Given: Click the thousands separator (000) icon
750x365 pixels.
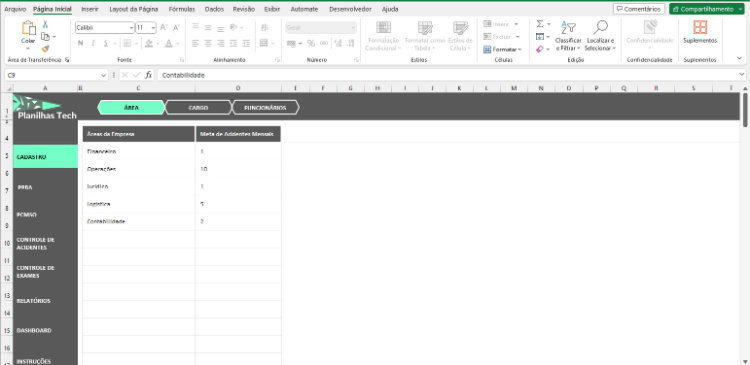Looking at the screenshot, I should (x=324, y=44).
